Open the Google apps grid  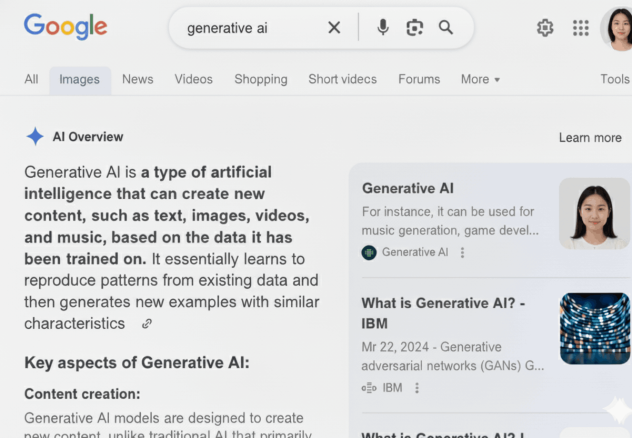(581, 28)
